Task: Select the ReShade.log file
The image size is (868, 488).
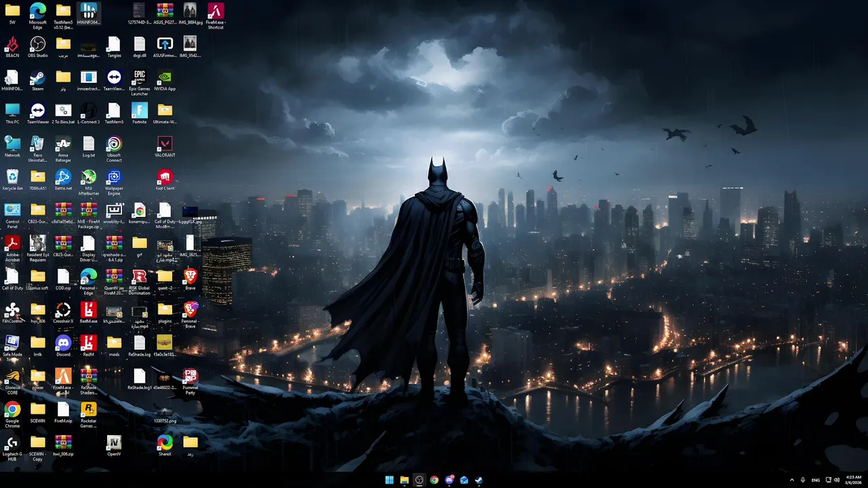Action: 140,347
